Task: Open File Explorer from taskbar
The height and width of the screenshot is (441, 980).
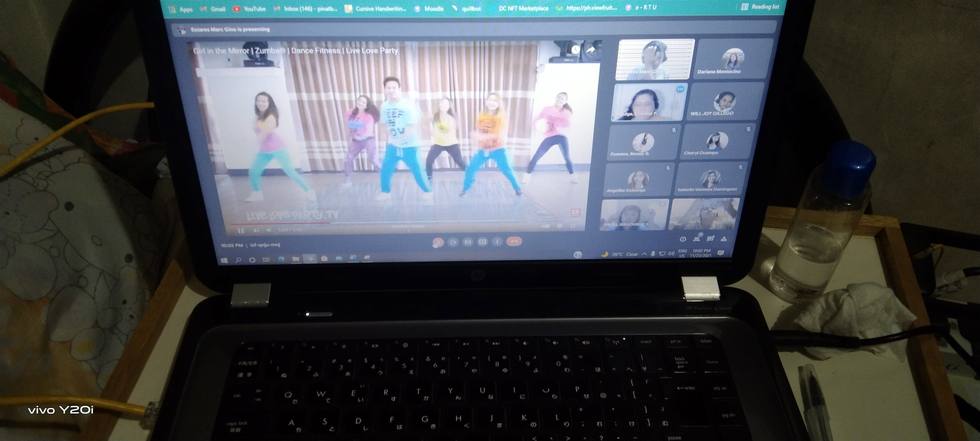Action: tap(295, 259)
